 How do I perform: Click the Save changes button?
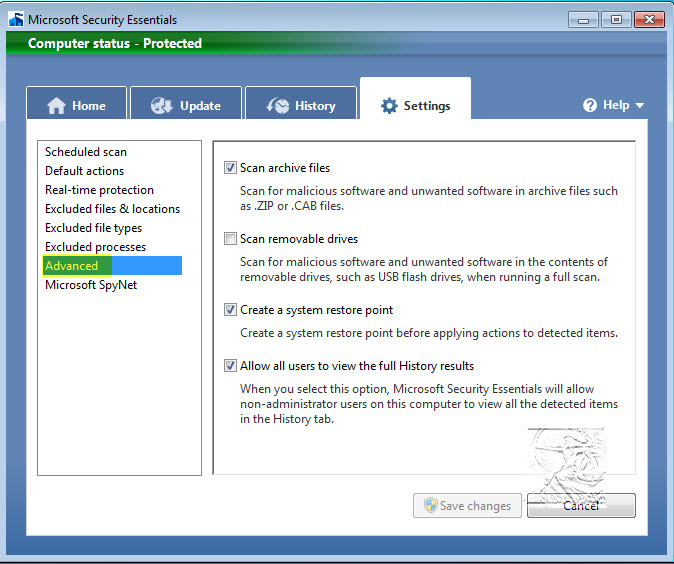coord(468,506)
